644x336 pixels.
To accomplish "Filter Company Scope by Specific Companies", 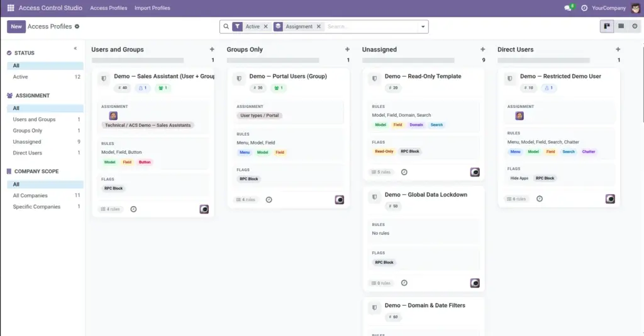I will pyautogui.click(x=45, y=207).
